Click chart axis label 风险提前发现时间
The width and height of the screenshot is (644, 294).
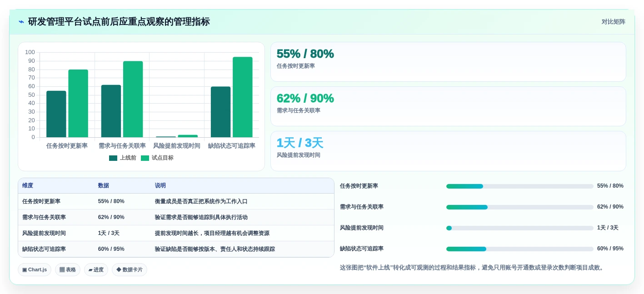click(177, 146)
